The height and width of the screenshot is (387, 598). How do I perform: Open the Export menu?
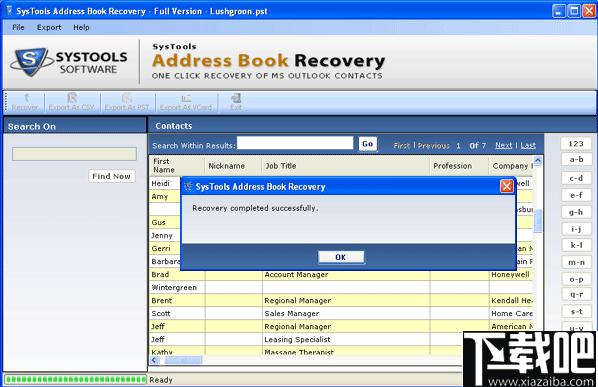[49, 27]
